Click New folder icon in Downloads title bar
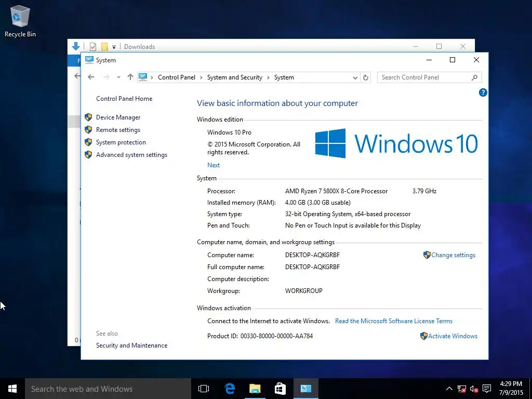 click(x=104, y=47)
